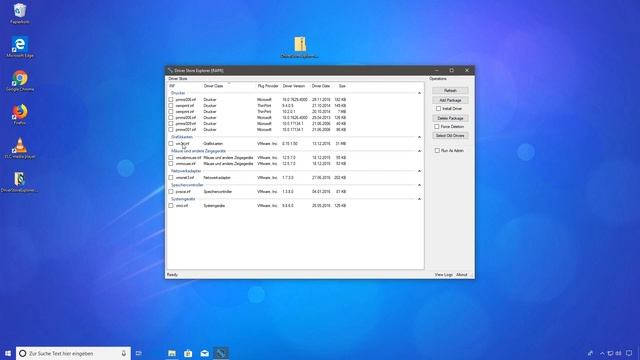The height and width of the screenshot is (360, 640).
Task: Select the Drucker group header text
Action: [x=178, y=93]
